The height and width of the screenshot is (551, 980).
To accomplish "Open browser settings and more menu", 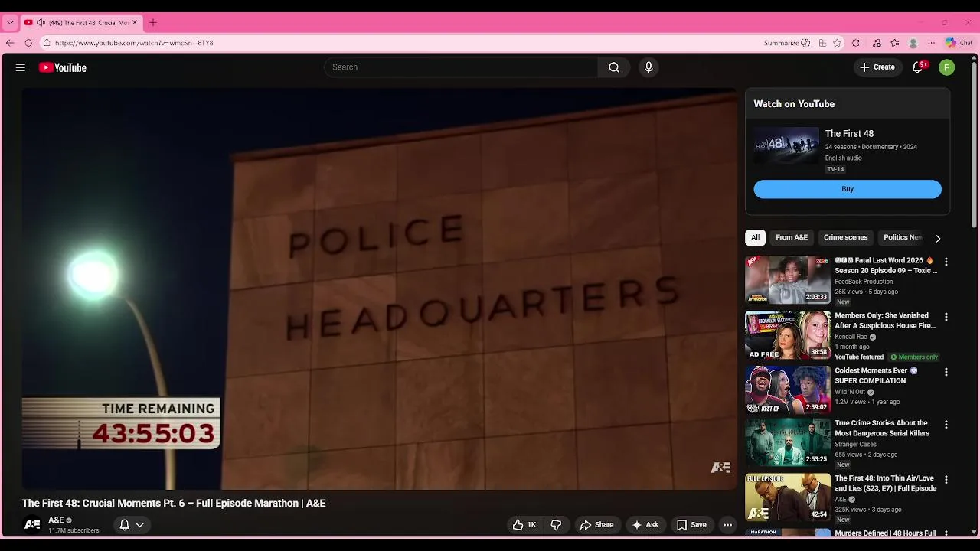I will click(x=931, y=43).
